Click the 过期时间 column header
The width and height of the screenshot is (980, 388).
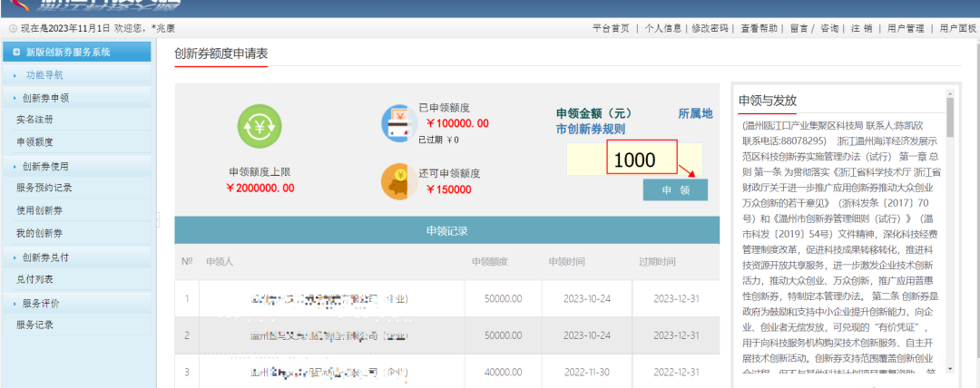(x=657, y=261)
